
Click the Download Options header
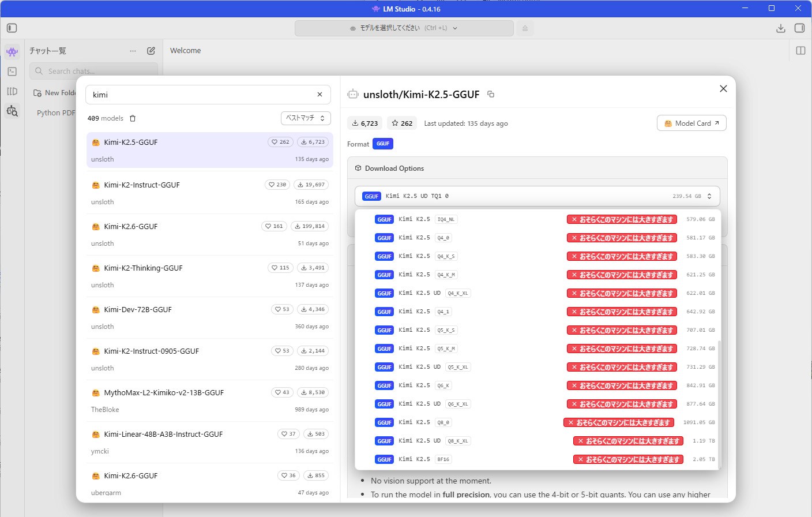(537, 168)
